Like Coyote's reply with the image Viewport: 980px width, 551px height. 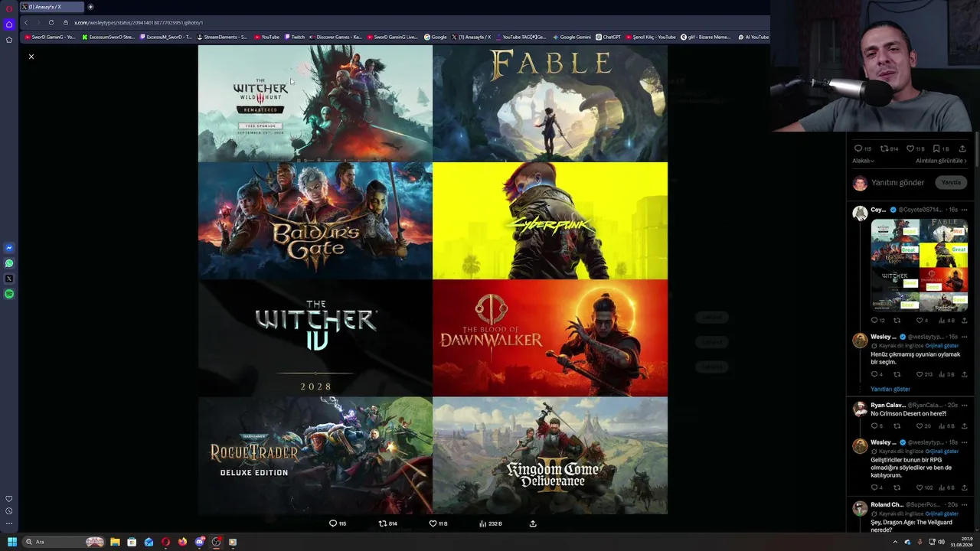[920, 321]
